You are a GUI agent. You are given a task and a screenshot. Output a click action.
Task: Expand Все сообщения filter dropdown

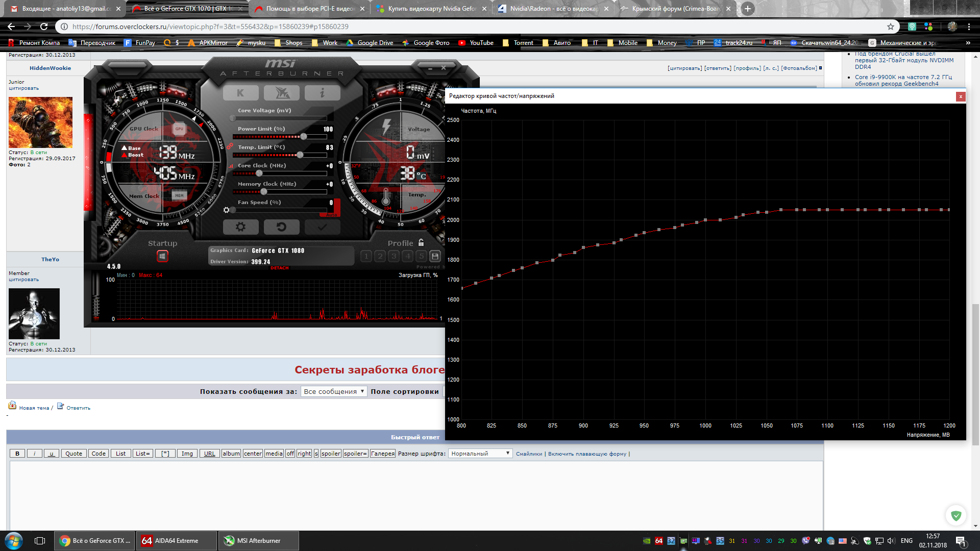[x=333, y=391]
